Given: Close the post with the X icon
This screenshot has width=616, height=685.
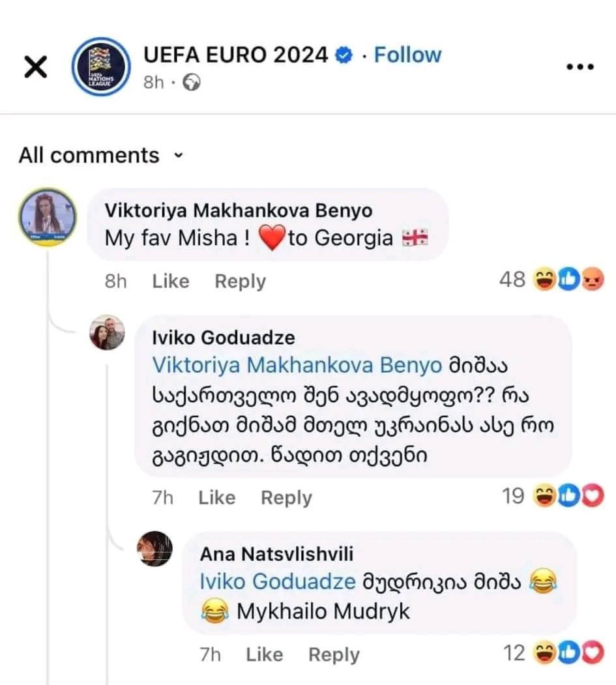Looking at the screenshot, I should [x=35, y=66].
